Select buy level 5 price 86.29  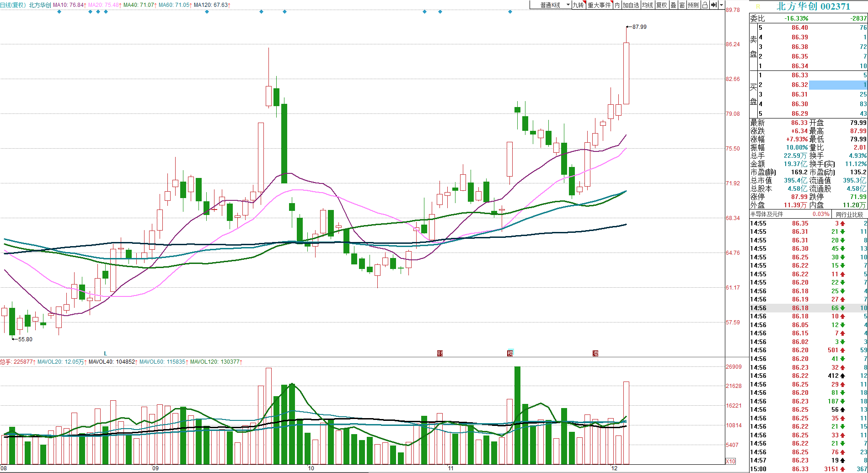(x=799, y=113)
